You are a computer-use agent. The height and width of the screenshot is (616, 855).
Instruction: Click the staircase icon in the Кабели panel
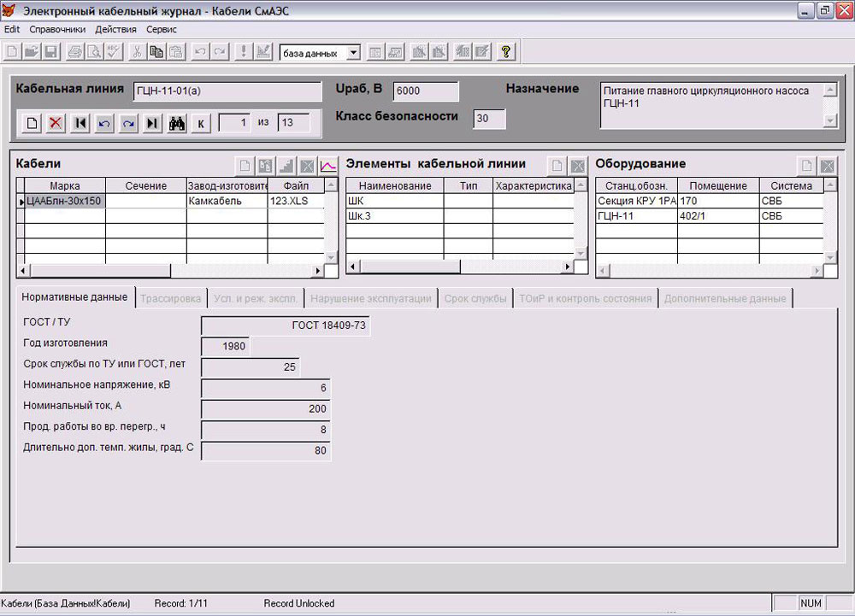click(x=286, y=166)
